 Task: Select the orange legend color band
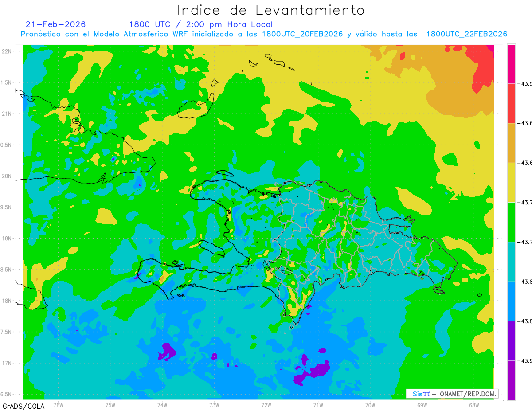(511, 143)
